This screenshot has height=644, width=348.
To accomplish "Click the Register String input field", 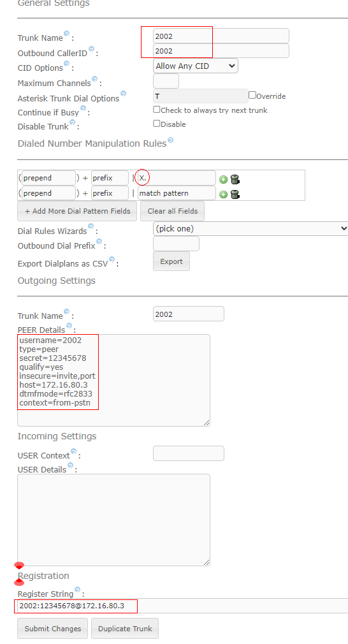I will 183,606.
